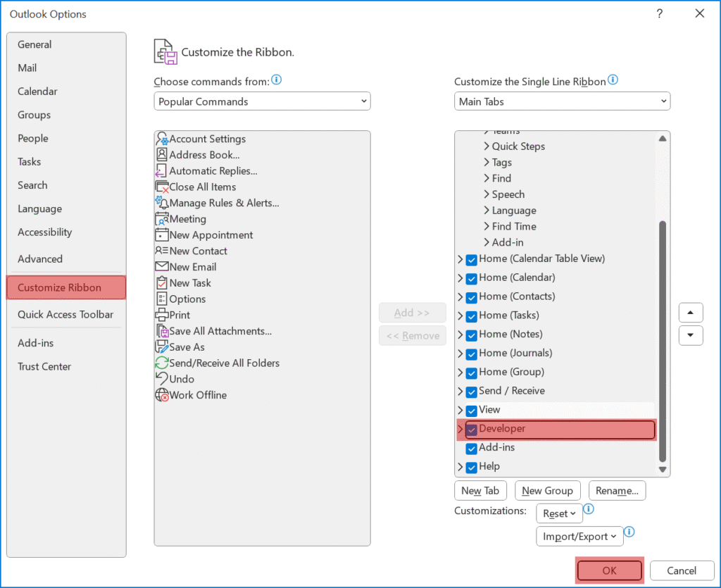Open the Main Tabs ribbon dropdown

click(x=562, y=101)
